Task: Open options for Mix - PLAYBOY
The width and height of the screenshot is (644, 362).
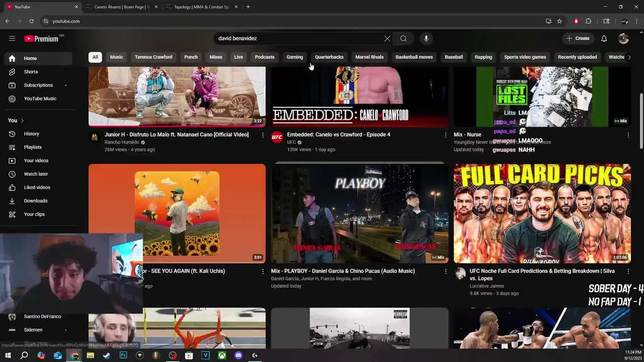Action: pos(445,271)
